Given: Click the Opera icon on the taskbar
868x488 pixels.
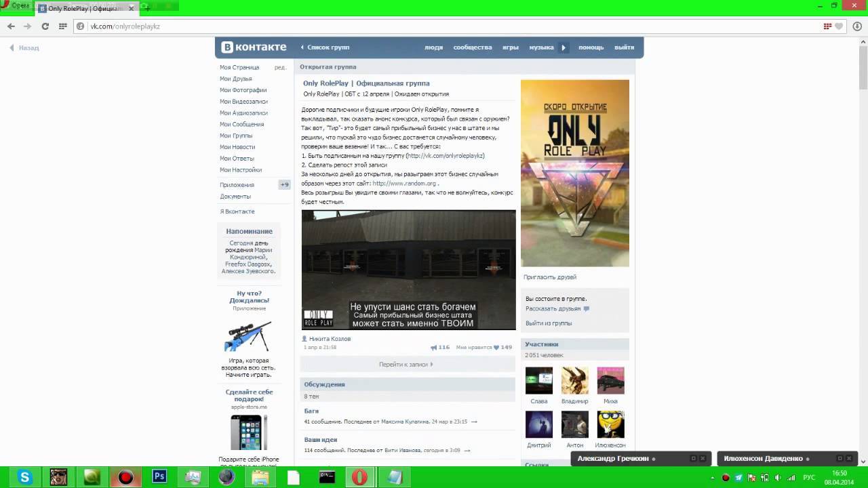Looking at the screenshot, I should point(360,477).
